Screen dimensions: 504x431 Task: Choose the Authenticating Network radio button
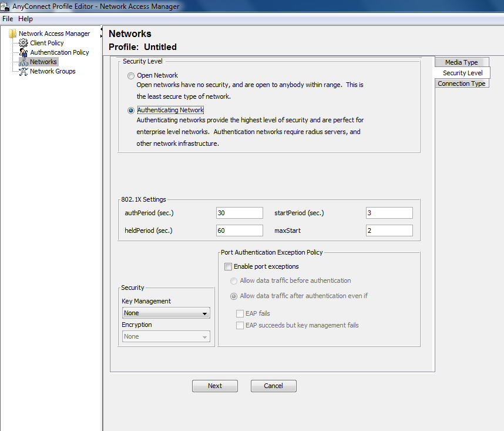coord(131,111)
